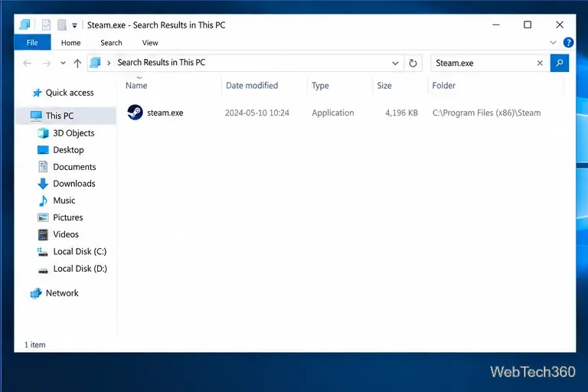Select This PC in navigation pane

(60, 116)
